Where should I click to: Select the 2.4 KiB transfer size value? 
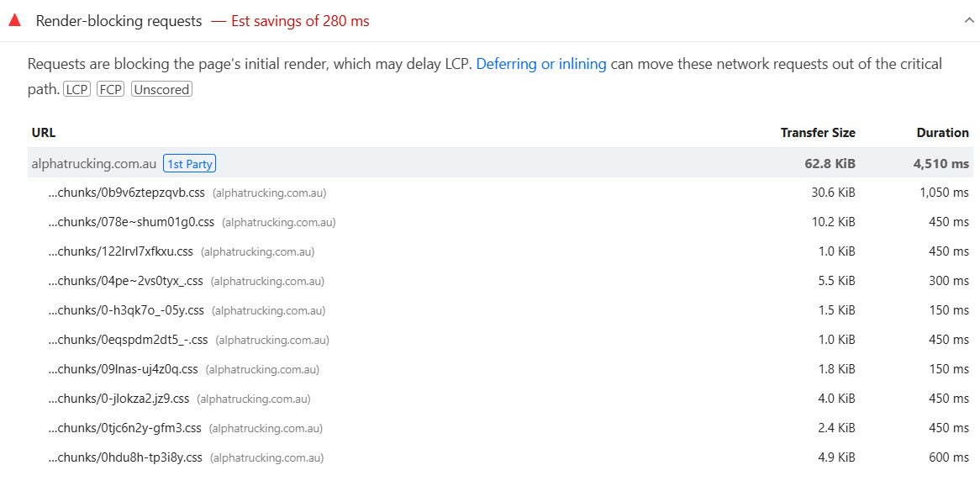click(x=836, y=428)
